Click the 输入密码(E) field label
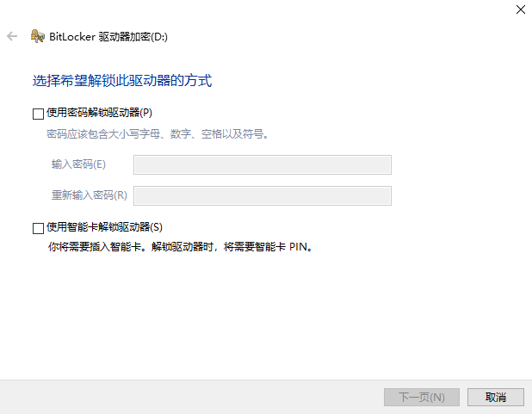The width and height of the screenshot is (532, 414). click(78, 164)
